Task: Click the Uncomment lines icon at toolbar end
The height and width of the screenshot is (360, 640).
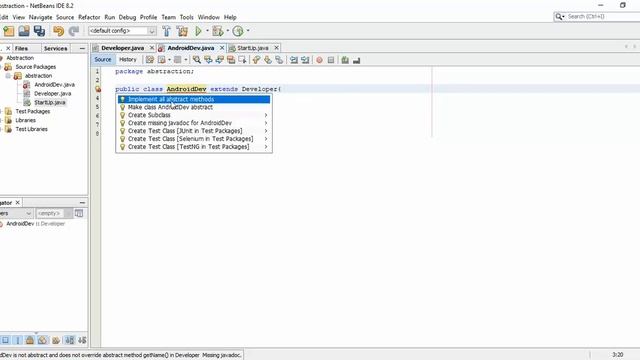Action: (x=356, y=60)
